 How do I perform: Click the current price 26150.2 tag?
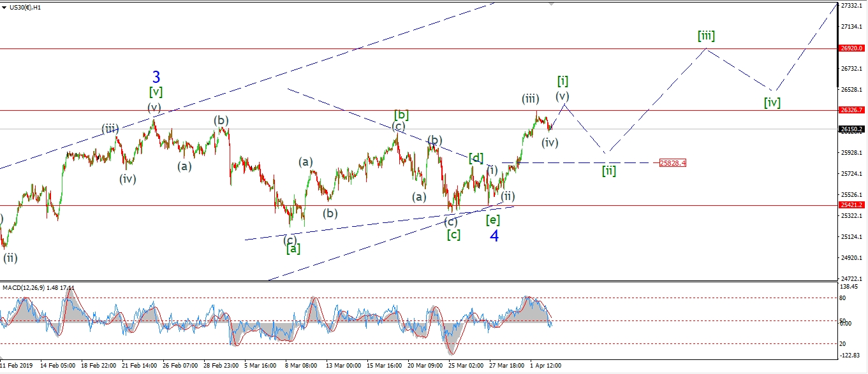pyautogui.click(x=853, y=129)
